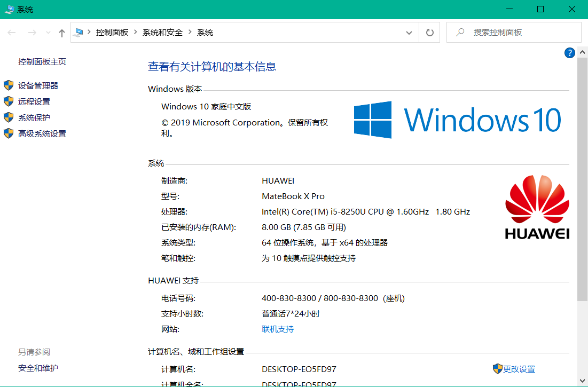Screen dimensions: 588x387
Task: Click 更改设置 link
Action: click(x=519, y=369)
